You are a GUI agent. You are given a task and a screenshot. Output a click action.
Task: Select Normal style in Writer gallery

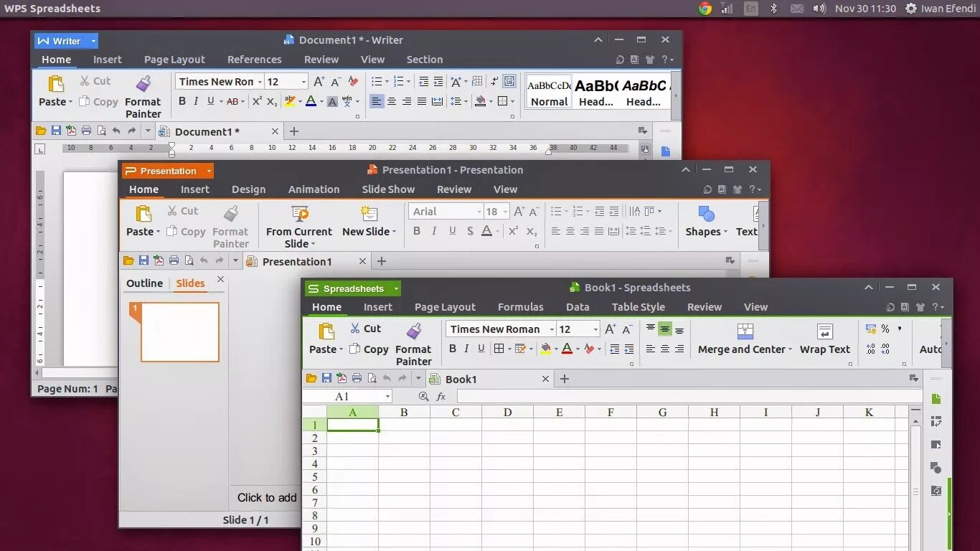549,92
